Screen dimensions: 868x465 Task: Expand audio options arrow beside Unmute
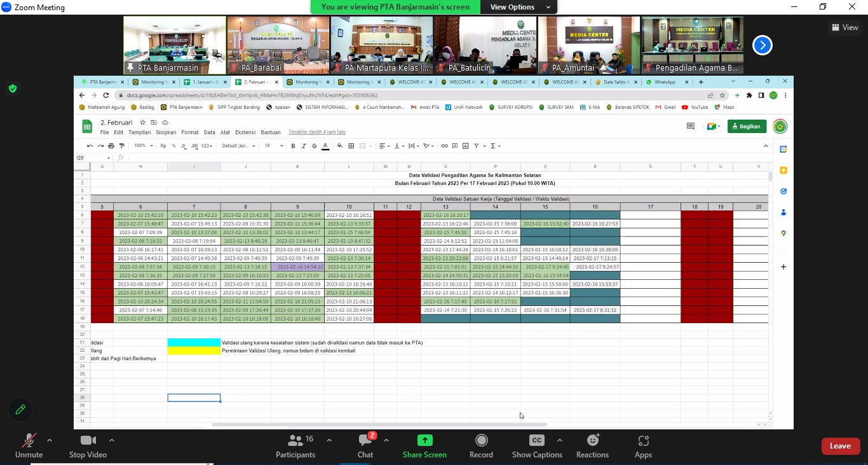coord(50,440)
